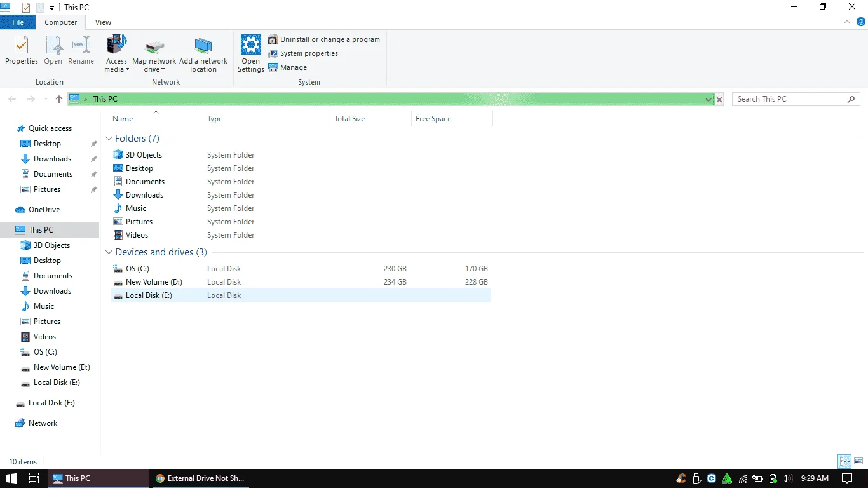Click the This PC address bar
This screenshot has height=488, width=868.
[x=391, y=99]
